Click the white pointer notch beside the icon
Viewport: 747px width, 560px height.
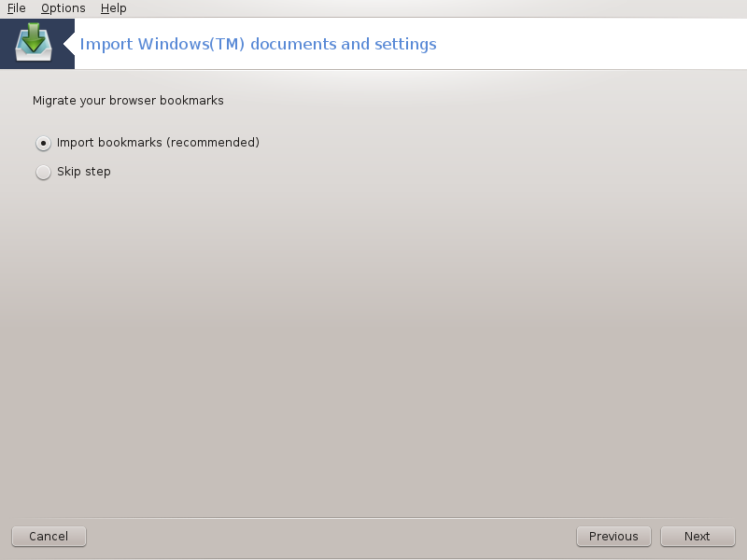tap(68, 44)
